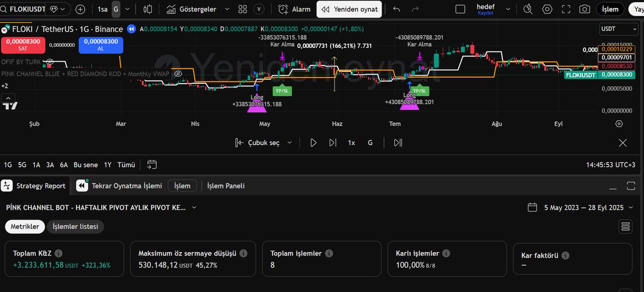Screen dimensions: 644x292
Task: Select 5G date range
Action: tap(22, 165)
